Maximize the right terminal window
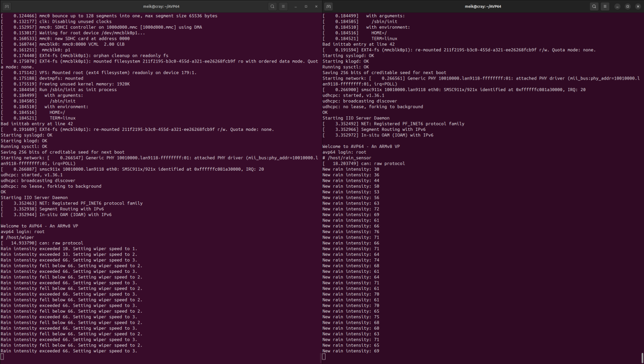Viewport: 644px width, 364px height. coord(627,7)
